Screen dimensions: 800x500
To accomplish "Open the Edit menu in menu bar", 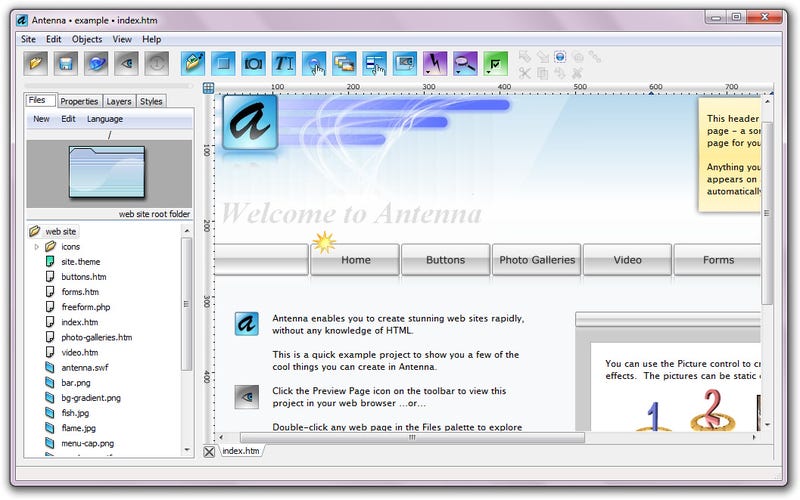I will (54, 39).
